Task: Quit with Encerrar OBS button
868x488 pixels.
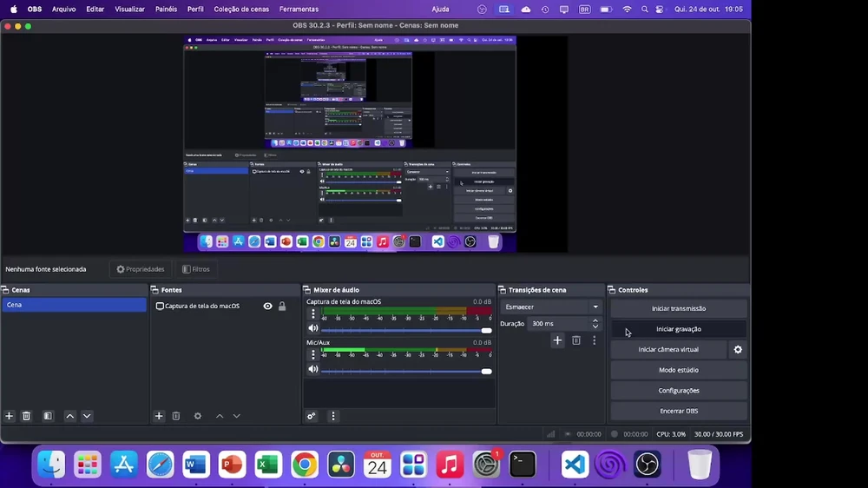Action: tap(679, 411)
